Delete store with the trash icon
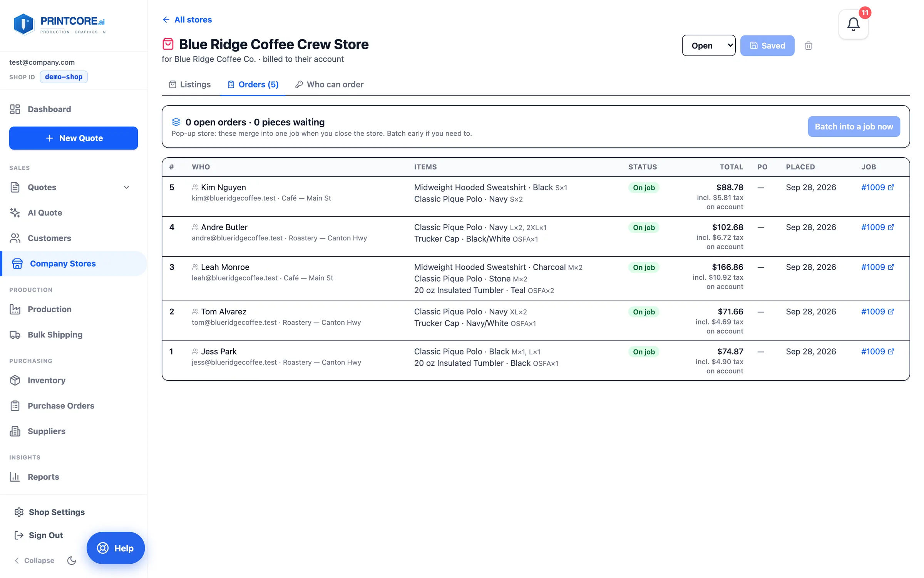Image resolution: width=924 pixels, height=578 pixels. (x=808, y=45)
